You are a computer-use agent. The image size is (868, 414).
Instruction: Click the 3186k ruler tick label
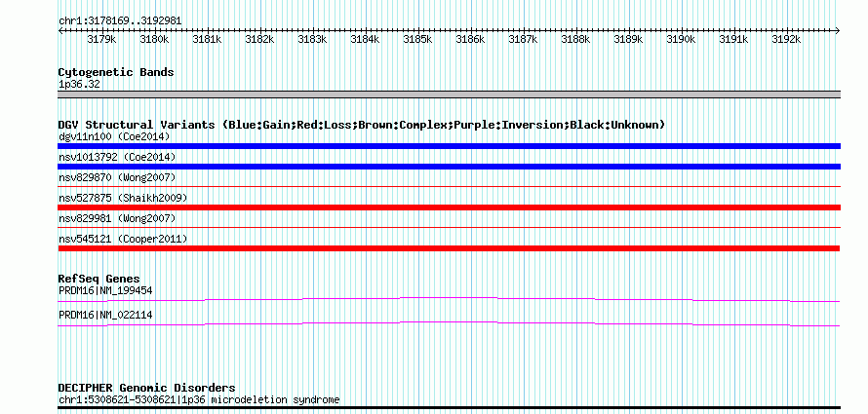coord(470,39)
